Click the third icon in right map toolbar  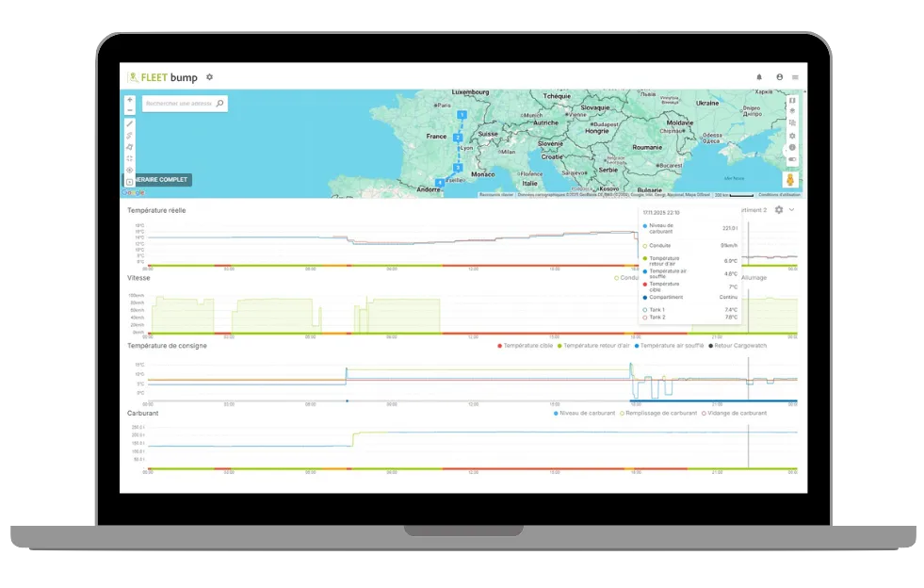(792, 123)
